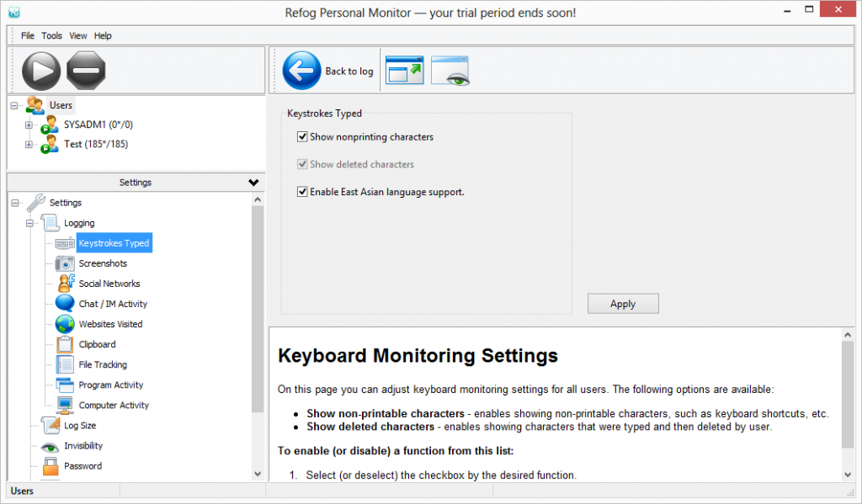Expand the Test user node
862x504 pixels.
tap(29, 145)
